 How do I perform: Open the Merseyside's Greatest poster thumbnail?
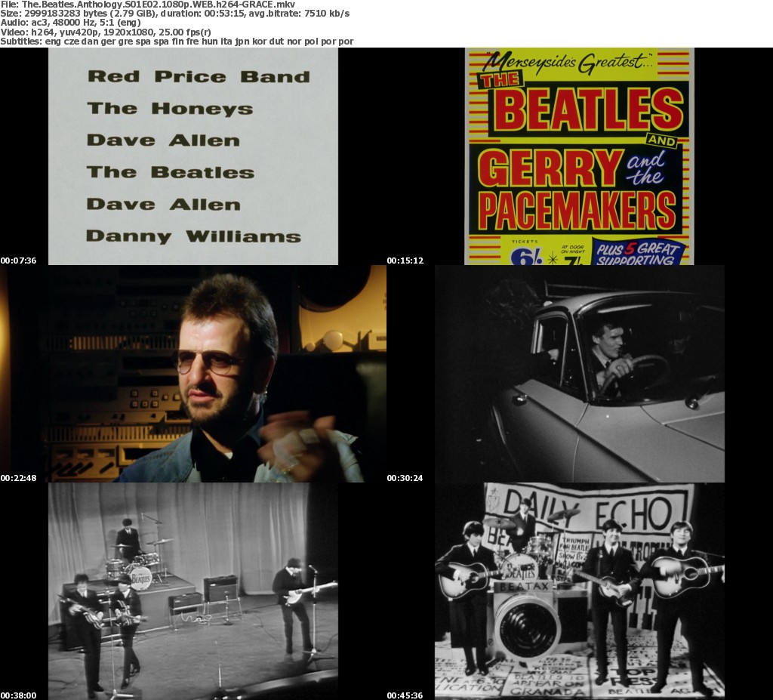(579, 156)
